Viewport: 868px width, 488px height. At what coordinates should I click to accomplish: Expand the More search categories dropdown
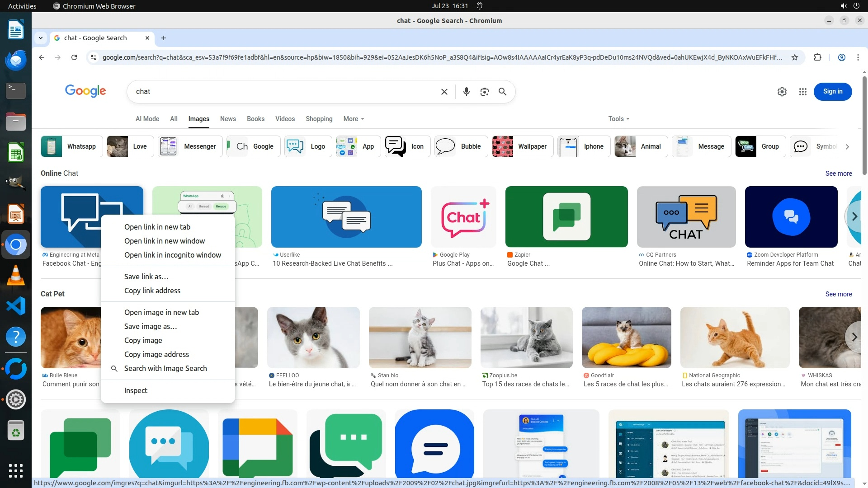click(353, 119)
